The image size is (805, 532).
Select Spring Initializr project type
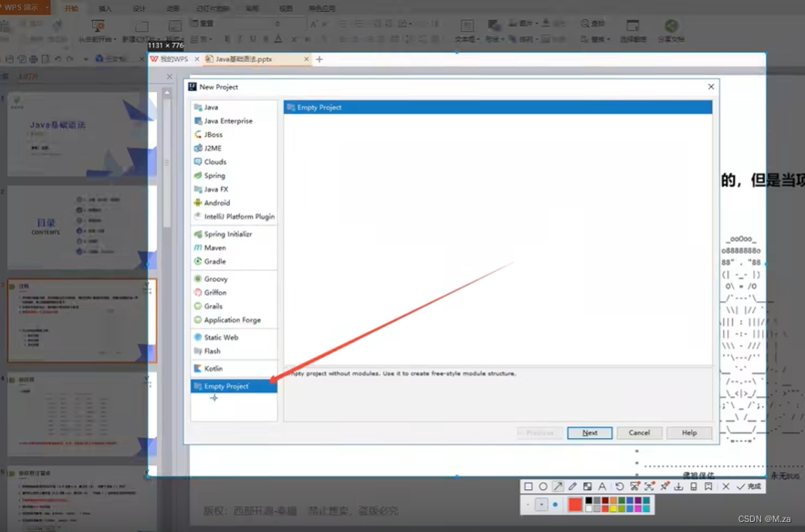point(234,235)
